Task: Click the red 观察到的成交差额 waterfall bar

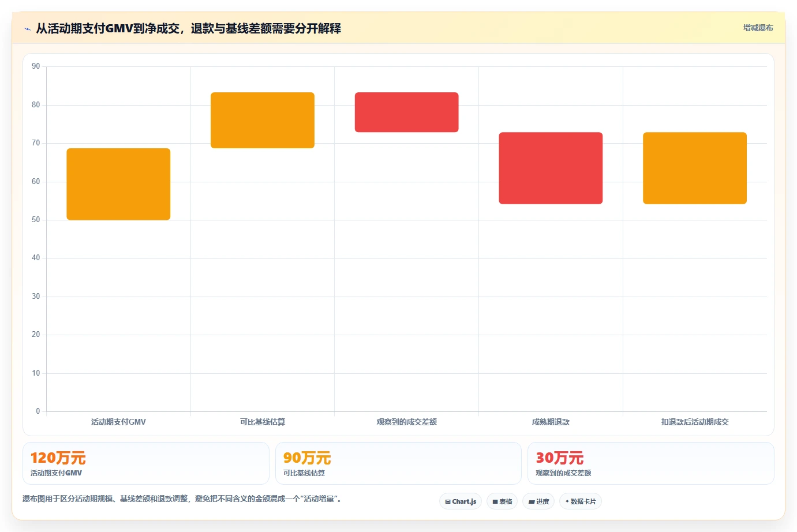Action: tap(407, 112)
